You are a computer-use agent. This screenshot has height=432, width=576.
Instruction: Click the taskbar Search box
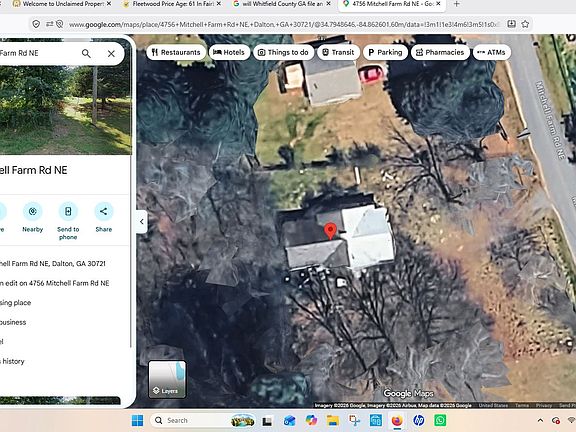point(204,420)
